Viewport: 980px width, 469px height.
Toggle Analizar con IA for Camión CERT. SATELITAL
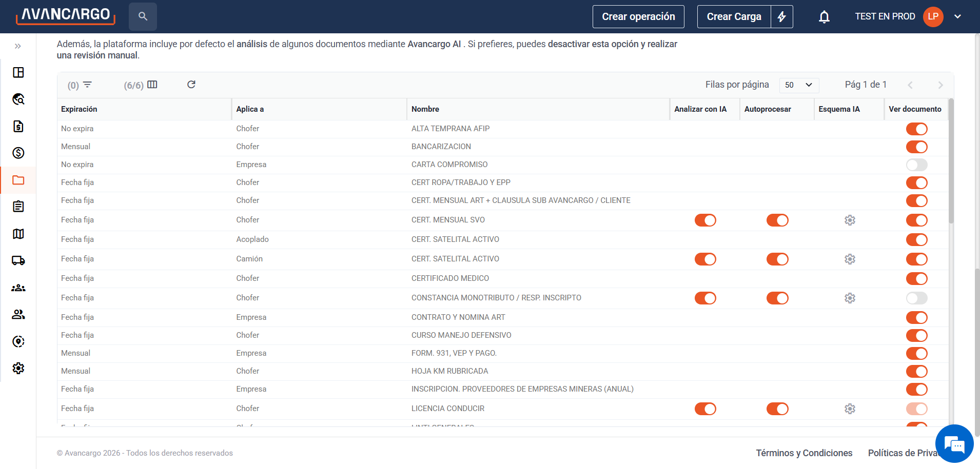point(705,259)
